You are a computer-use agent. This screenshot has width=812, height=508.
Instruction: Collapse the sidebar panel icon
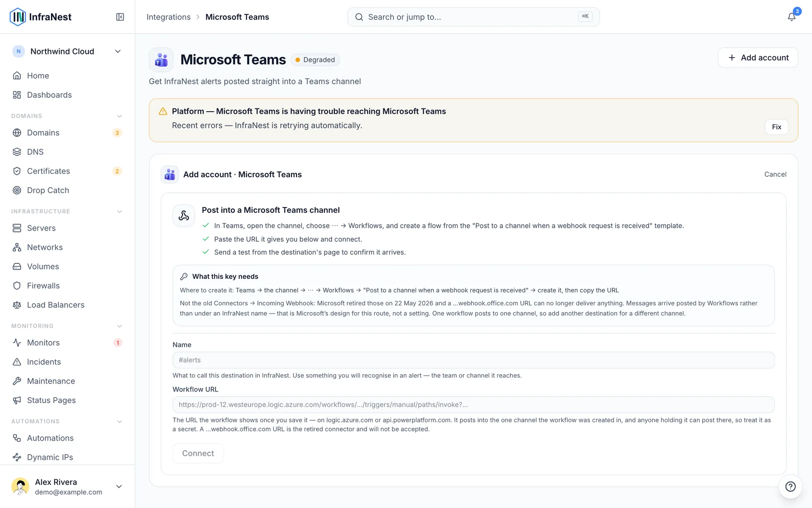coord(120,17)
